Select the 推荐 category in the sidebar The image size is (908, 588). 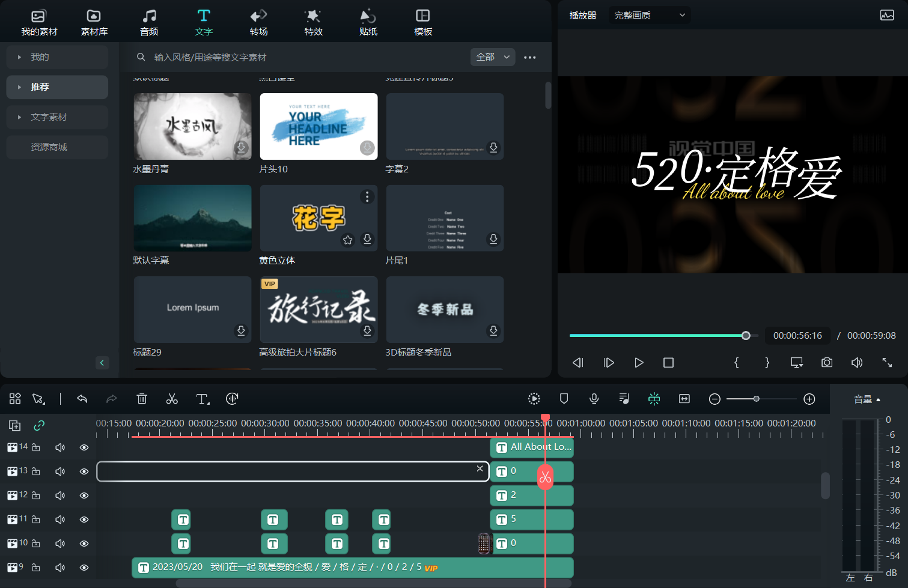56,86
